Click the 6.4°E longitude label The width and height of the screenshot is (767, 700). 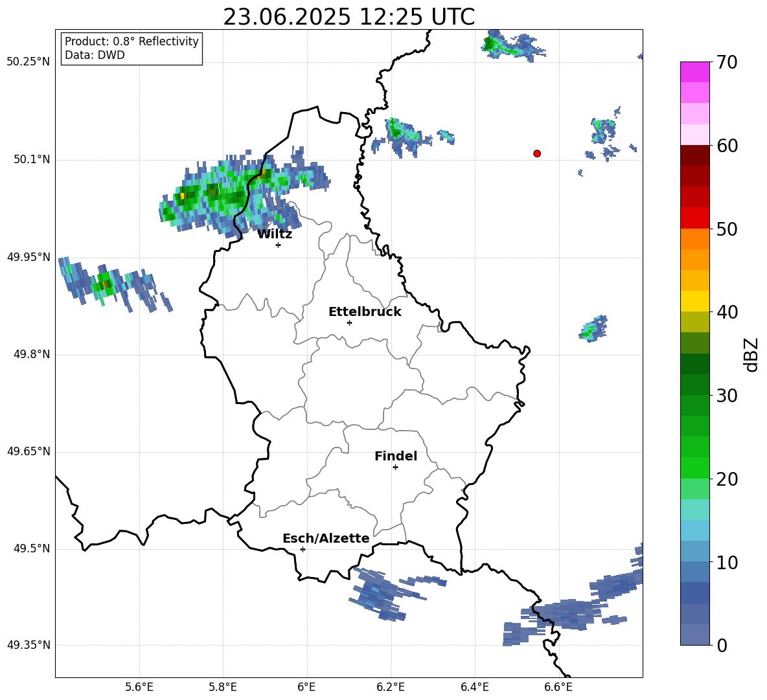coord(474,687)
